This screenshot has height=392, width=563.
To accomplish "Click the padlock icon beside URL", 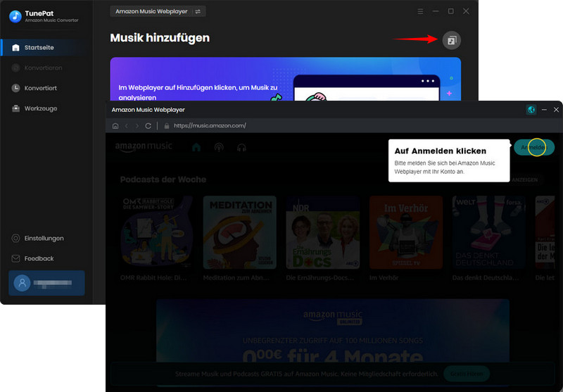I will click(166, 126).
